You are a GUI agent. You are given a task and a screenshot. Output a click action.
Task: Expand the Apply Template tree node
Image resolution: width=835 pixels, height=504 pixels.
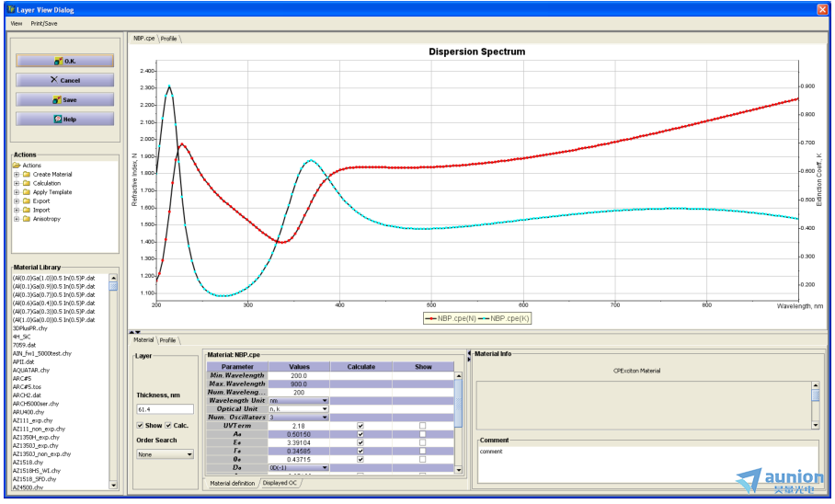[17, 192]
